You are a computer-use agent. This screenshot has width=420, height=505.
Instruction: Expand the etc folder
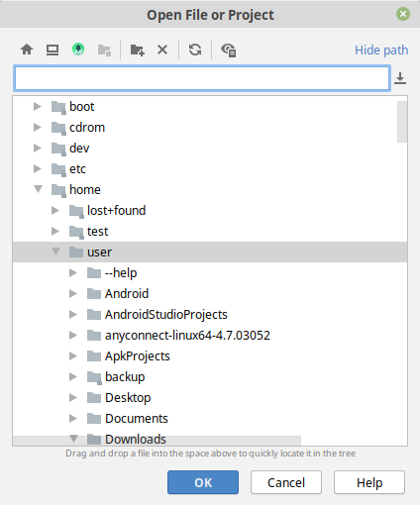pos(38,169)
